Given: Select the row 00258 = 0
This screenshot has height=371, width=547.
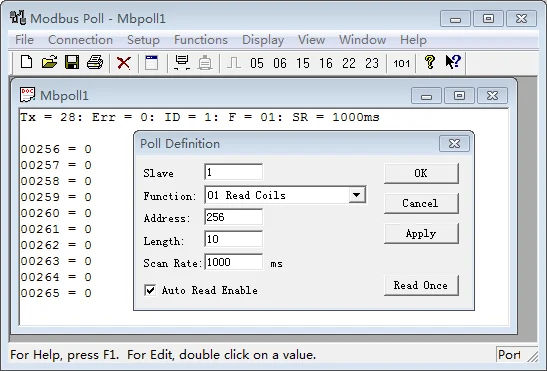Looking at the screenshot, I should [56, 181].
